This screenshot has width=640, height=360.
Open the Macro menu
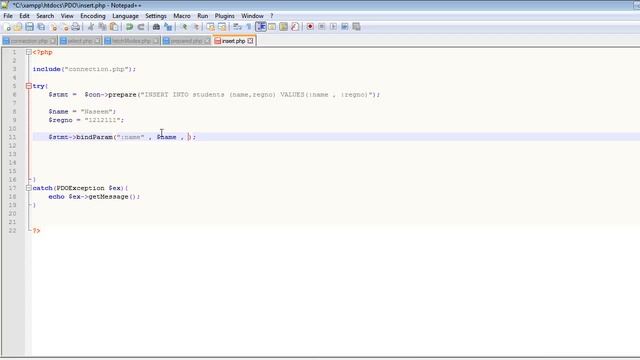click(x=182, y=16)
